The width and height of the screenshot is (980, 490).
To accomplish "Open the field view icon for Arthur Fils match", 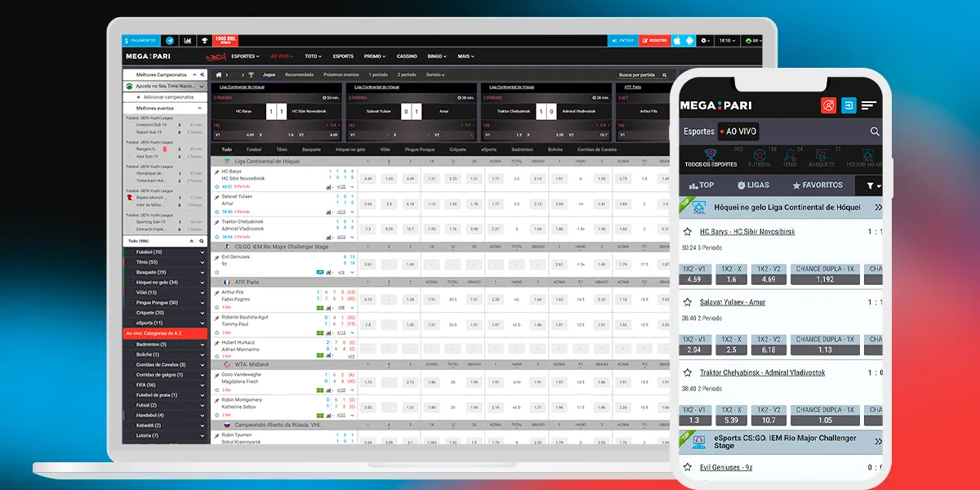I will coord(320,307).
